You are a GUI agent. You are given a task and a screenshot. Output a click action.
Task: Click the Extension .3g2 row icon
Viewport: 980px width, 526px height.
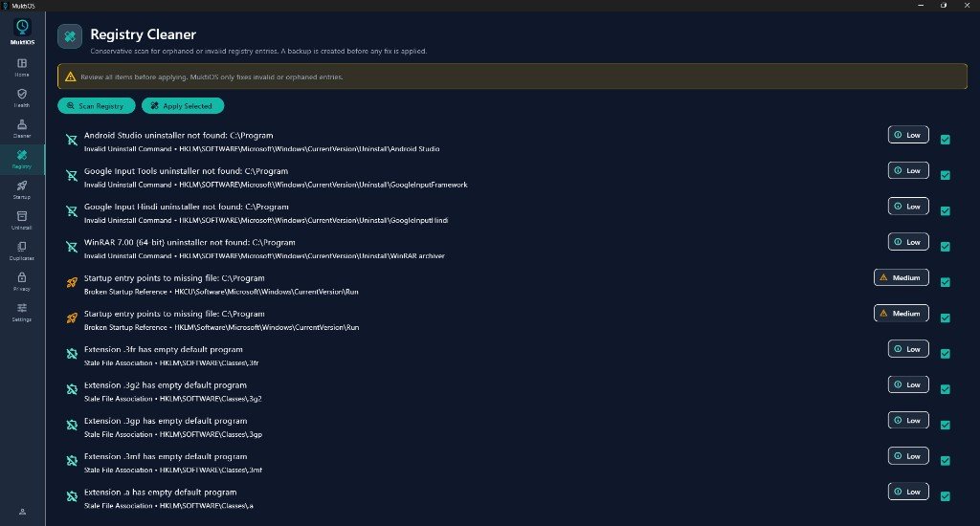pyautogui.click(x=72, y=390)
